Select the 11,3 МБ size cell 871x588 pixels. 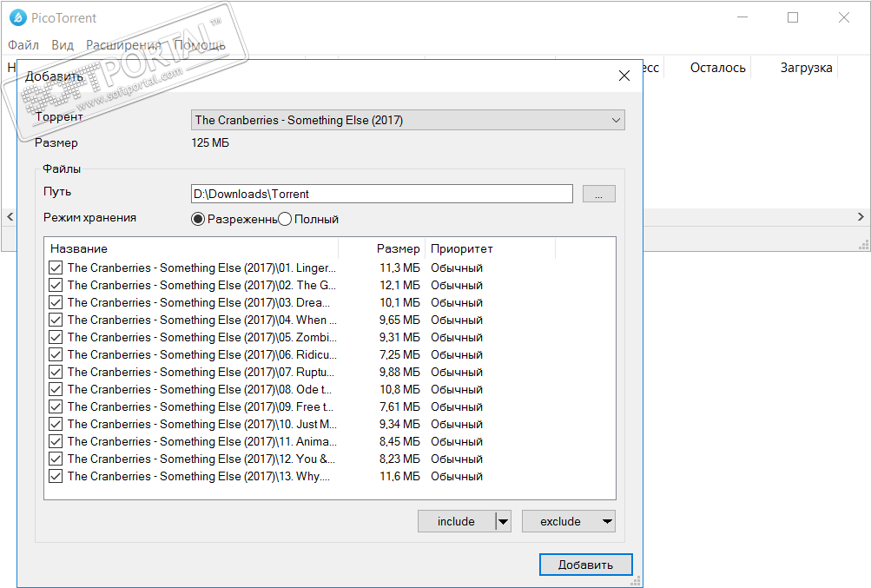click(400, 268)
